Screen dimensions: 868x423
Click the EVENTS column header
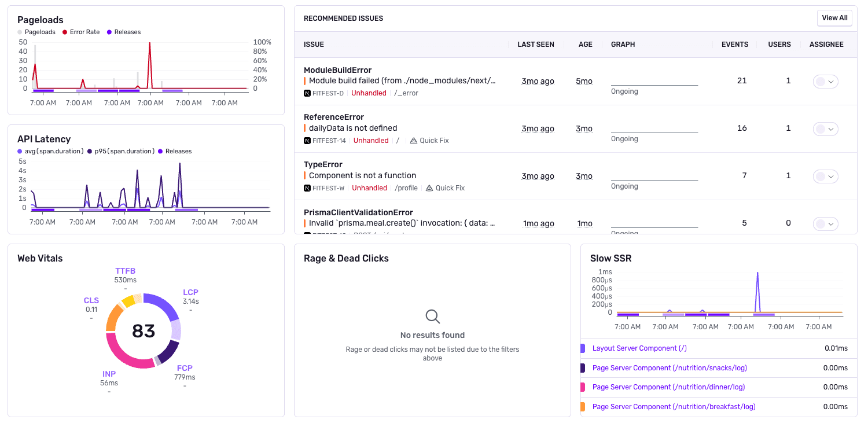(x=734, y=44)
